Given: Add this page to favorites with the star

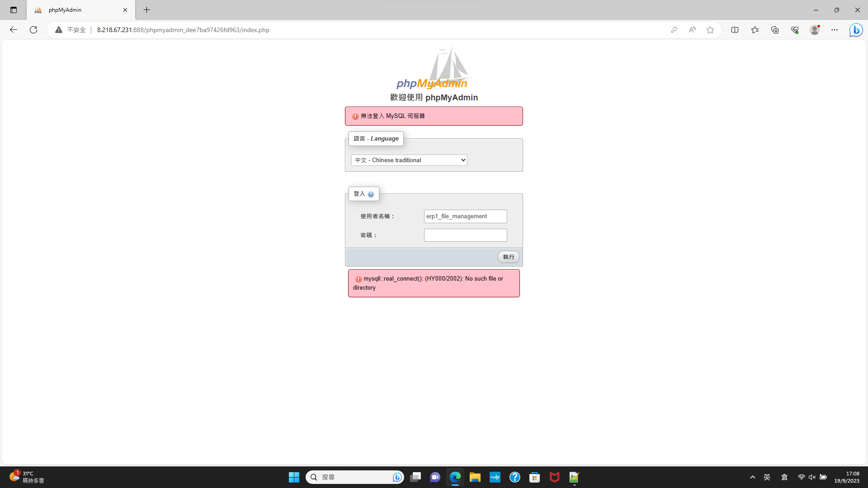Looking at the screenshot, I should coord(710,30).
